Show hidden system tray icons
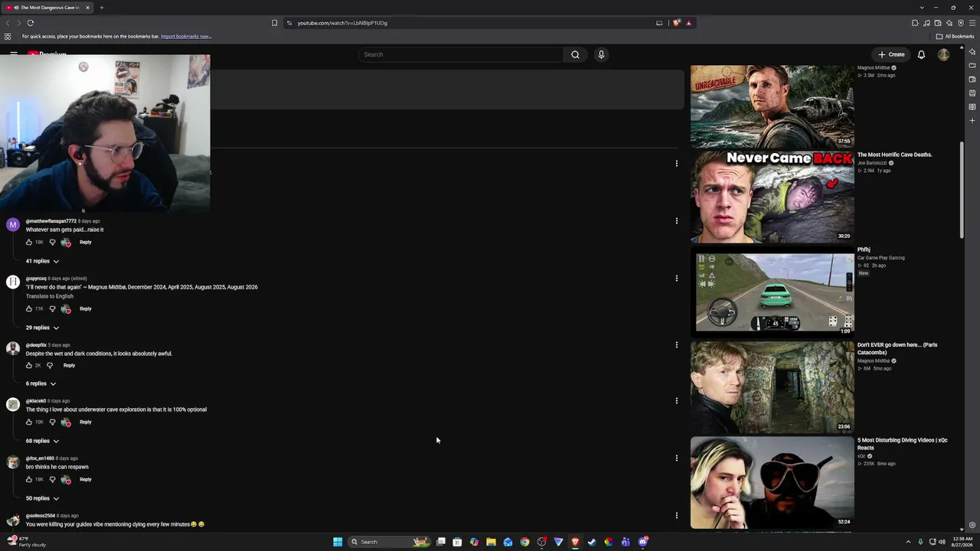Image resolution: width=980 pixels, height=551 pixels. 909,542
